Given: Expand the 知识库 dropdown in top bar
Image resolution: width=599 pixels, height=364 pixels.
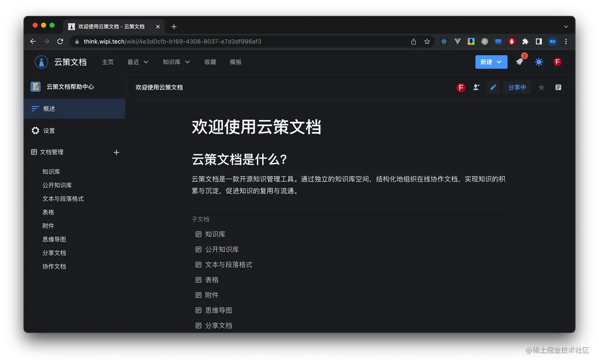Looking at the screenshot, I should click(x=176, y=62).
